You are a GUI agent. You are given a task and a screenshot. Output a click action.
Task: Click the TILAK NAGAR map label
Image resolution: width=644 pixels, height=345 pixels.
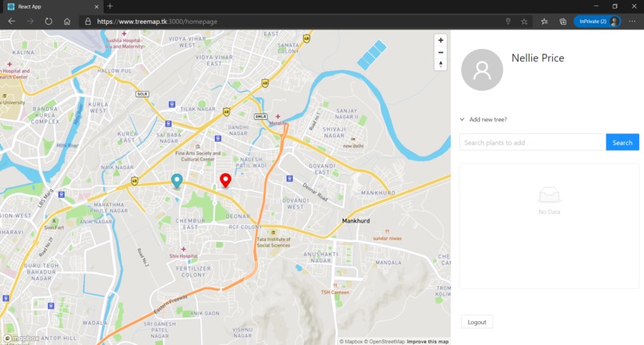[197, 109]
